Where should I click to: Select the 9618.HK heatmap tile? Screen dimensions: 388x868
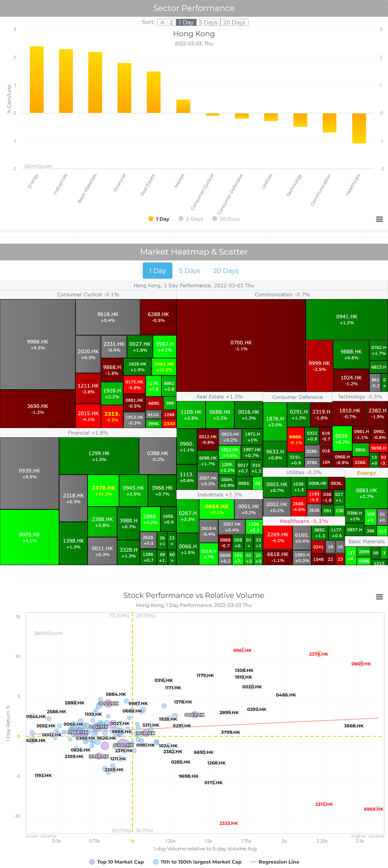pyautogui.click(x=108, y=317)
